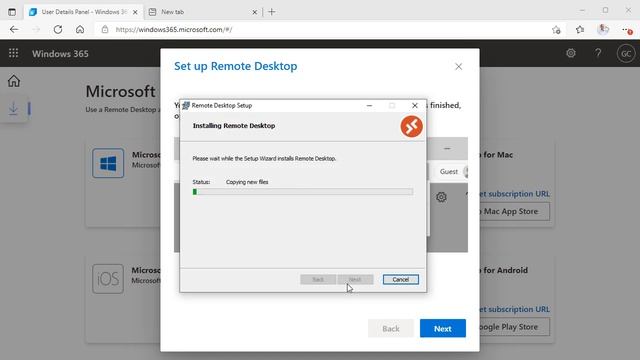This screenshot has width=640, height=360.
Task: Click the Copying new files status text
Action: coord(247,182)
